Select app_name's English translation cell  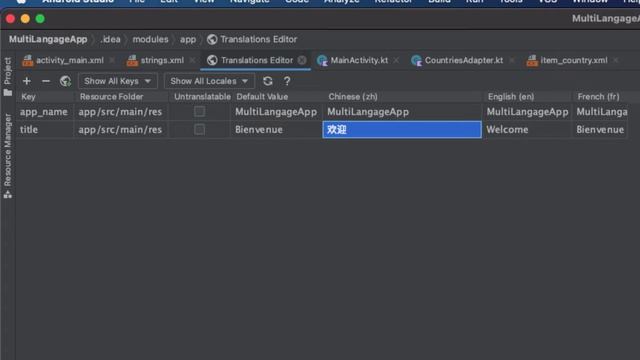click(527, 112)
